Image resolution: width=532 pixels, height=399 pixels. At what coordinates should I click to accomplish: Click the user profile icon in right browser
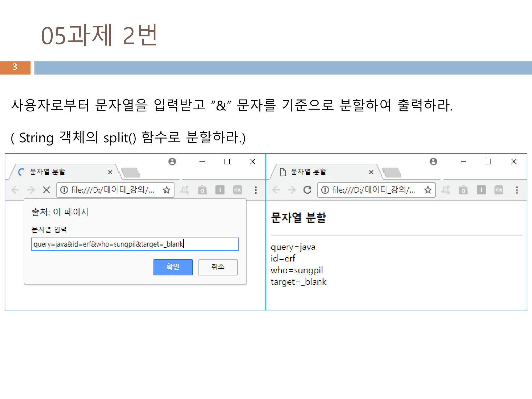point(433,161)
